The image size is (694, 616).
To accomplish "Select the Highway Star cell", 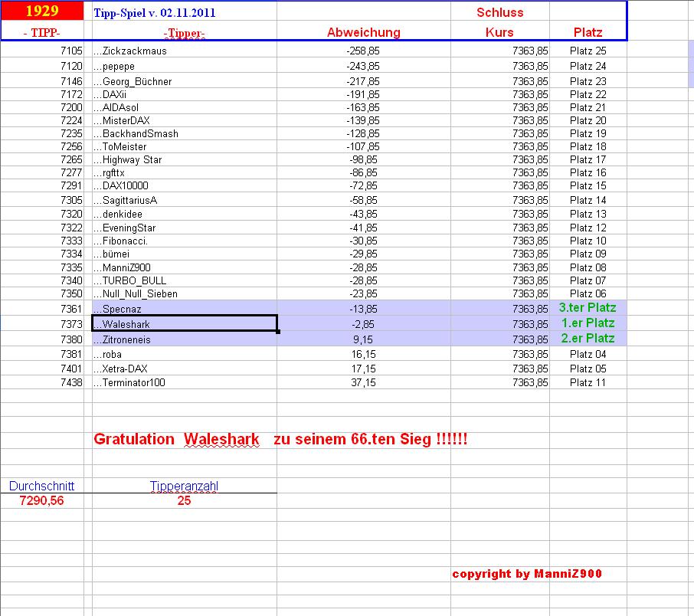I will pos(184,159).
